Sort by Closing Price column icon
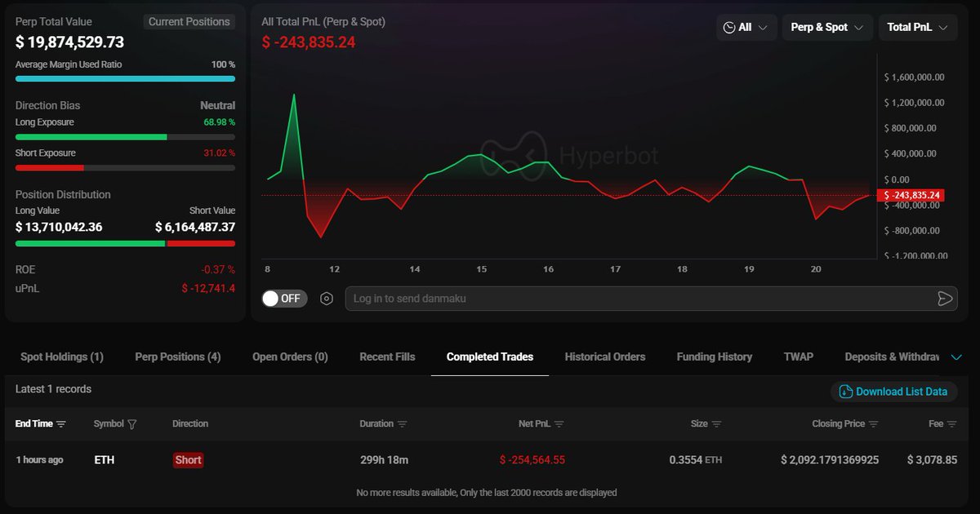The image size is (980, 514). pos(873,424)
